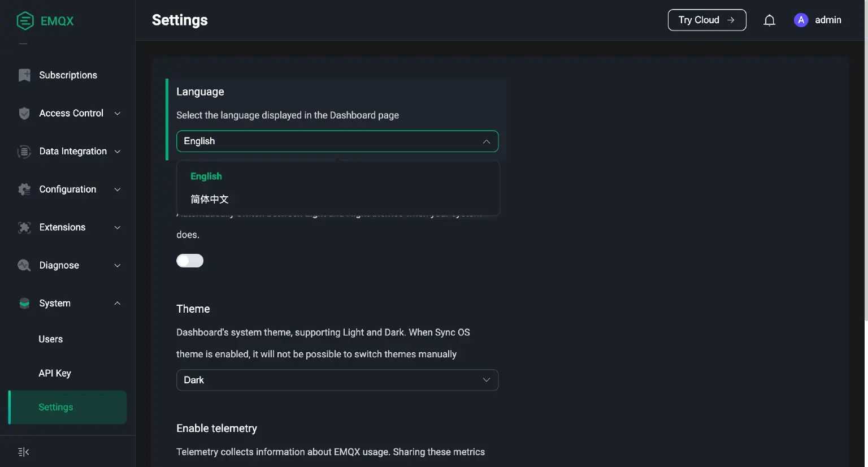Click the Access Control shield icon

click(x=24, y=114)
